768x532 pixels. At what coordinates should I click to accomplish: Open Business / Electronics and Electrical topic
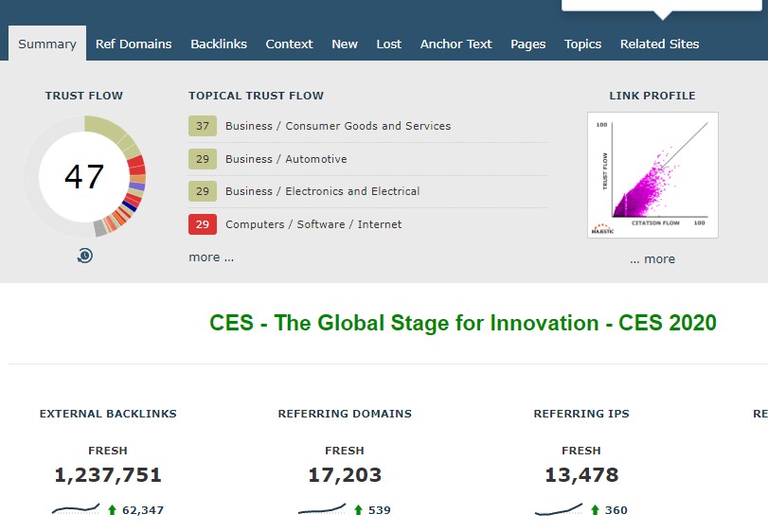click(322, 191)
